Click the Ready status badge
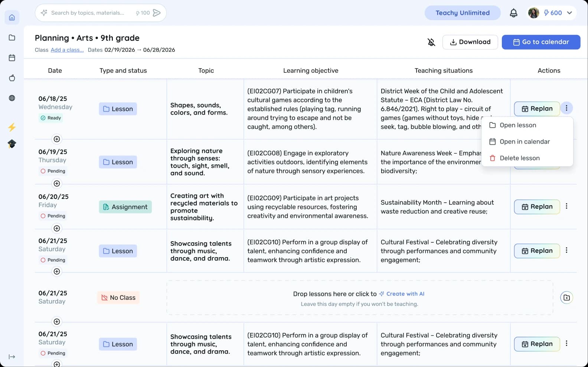The width and height of the screenshot is (588, 367). tap(51, 118)
